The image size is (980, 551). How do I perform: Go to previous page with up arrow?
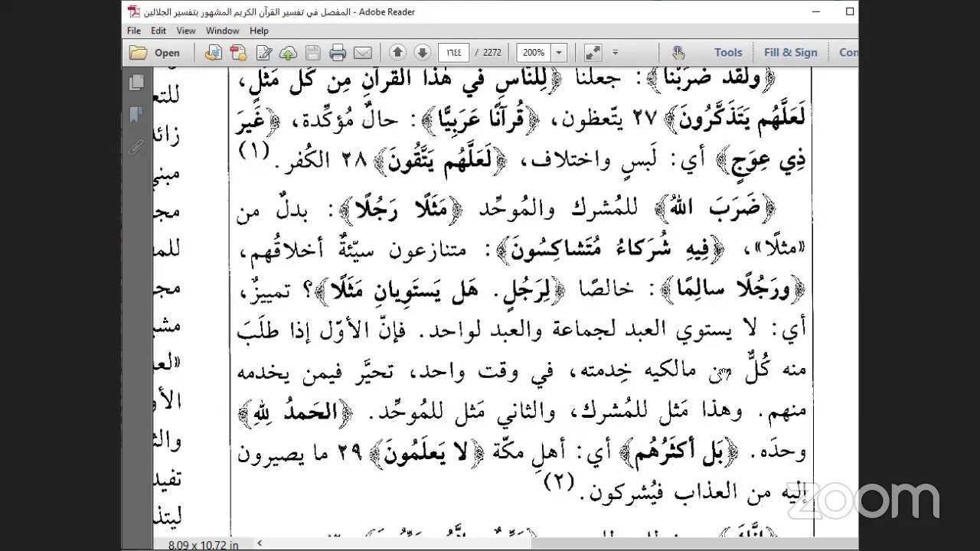397,52
